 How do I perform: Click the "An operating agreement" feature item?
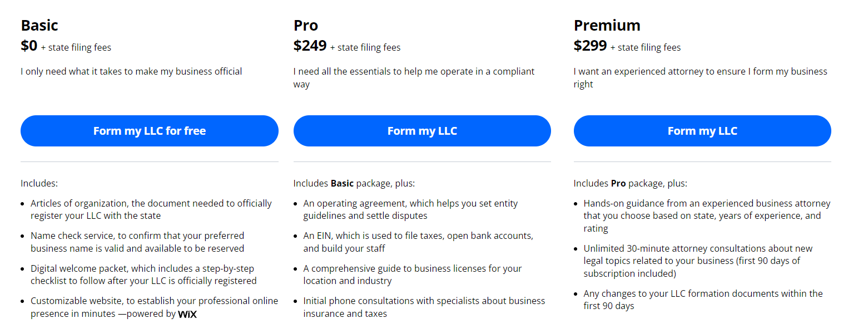(x=410, y=209)
